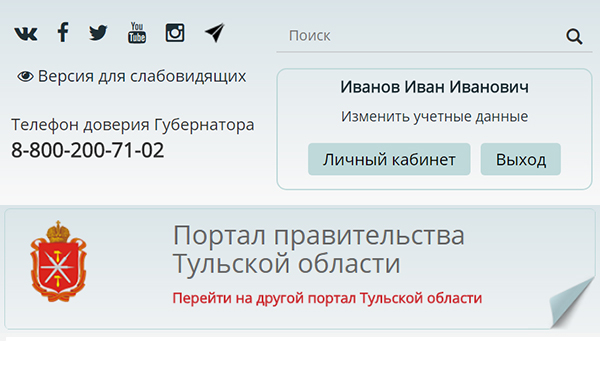This screenshot has height=378, width=600.
Task: Log out with the Выход button
Action: click(521, 159)
